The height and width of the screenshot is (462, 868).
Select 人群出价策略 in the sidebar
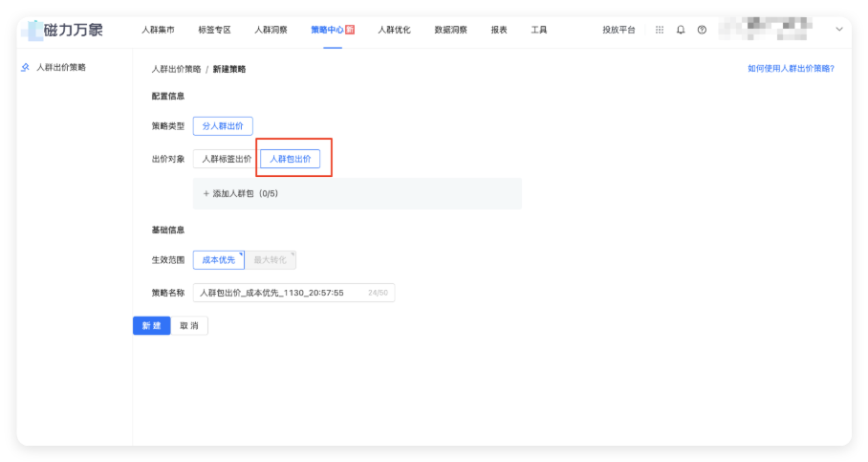(x=61, y=68)
